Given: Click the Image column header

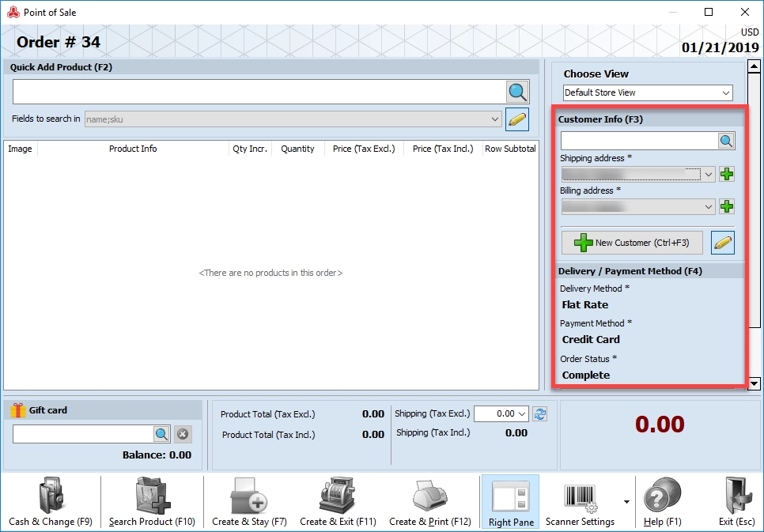Looking at the screenshot, I should pyautogui.click(x=20, y=149).
